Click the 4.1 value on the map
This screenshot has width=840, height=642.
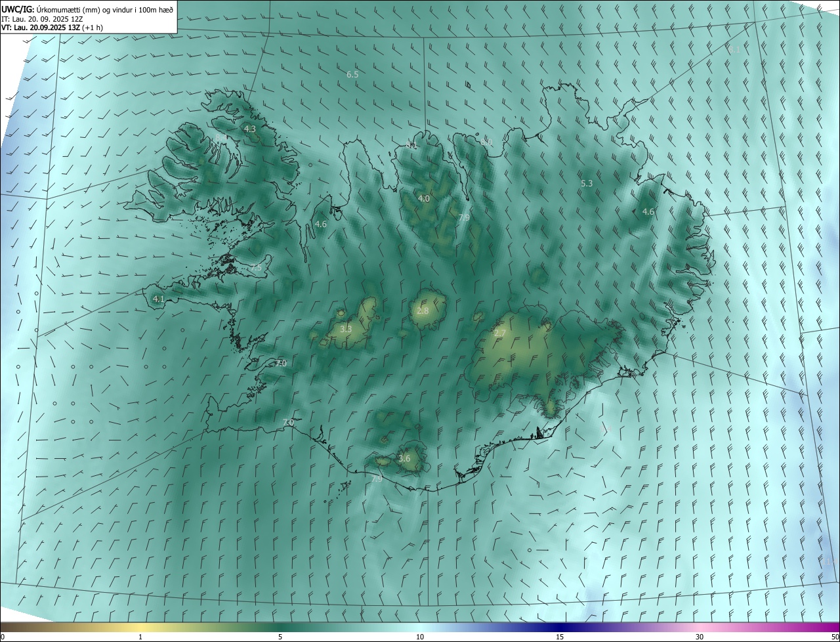[x=158, y=299]
